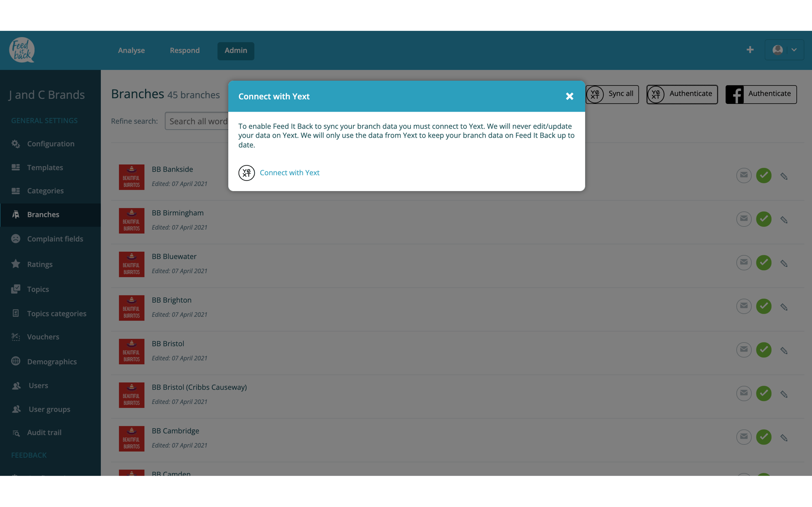Click the Ratings star icon
812x507 pixels.
(x=16, y=264)
